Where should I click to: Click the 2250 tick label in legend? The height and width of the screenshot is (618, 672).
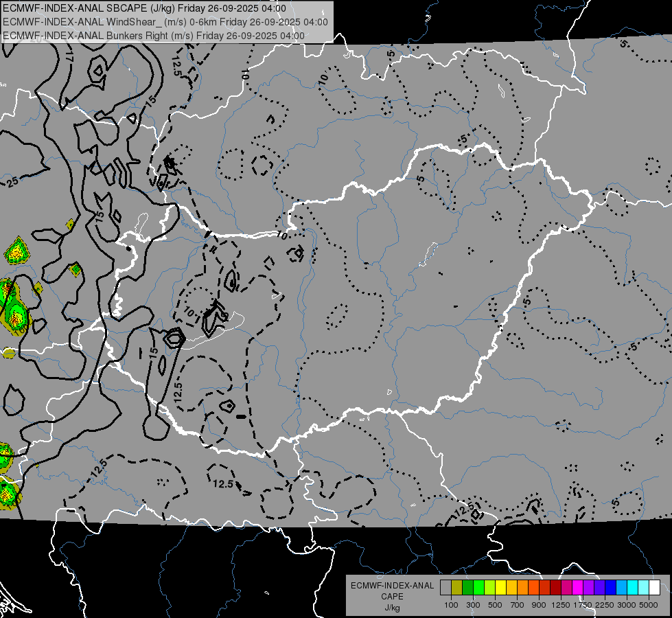click(x=605, y=605)
